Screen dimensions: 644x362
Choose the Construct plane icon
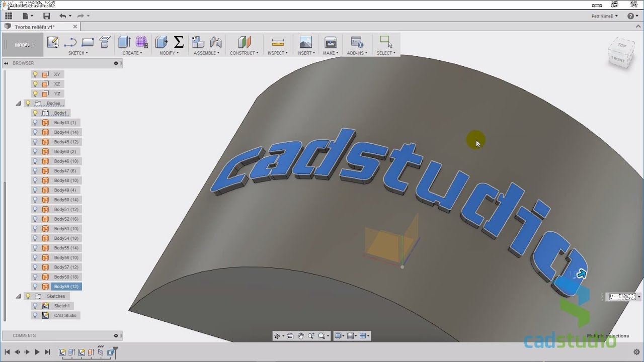click(244, 42)
